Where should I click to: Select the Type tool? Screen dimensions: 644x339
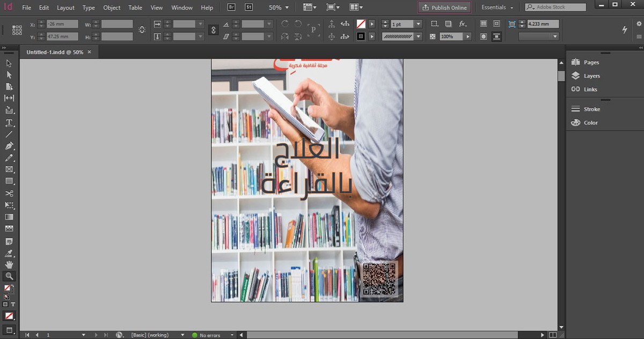(9, 122)
